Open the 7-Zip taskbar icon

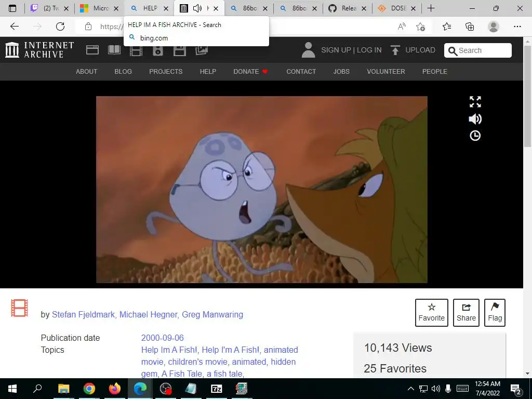point(217,389)
